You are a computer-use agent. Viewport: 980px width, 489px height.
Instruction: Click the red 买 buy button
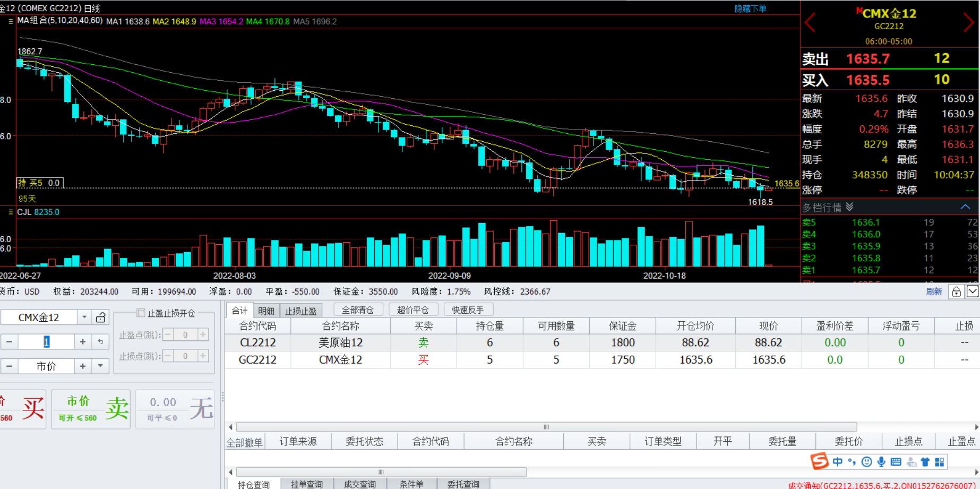coord(22,409)
